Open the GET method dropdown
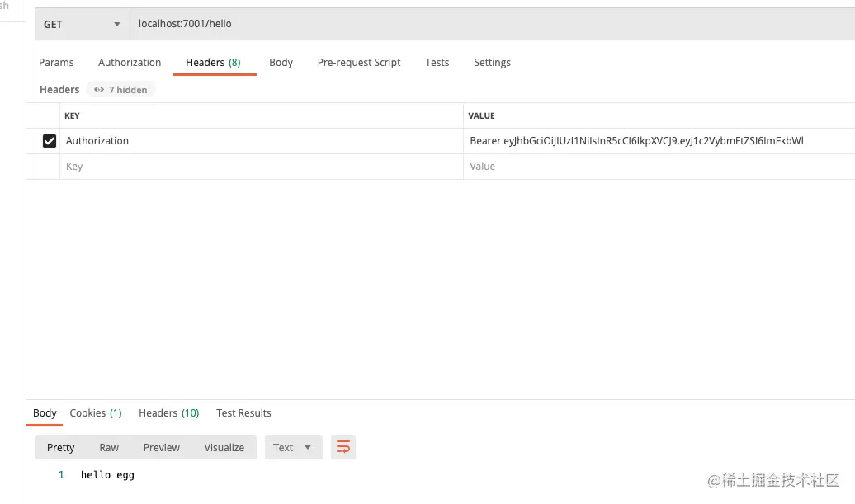Screen dimensions: 855x504 (x=83, y=24)
